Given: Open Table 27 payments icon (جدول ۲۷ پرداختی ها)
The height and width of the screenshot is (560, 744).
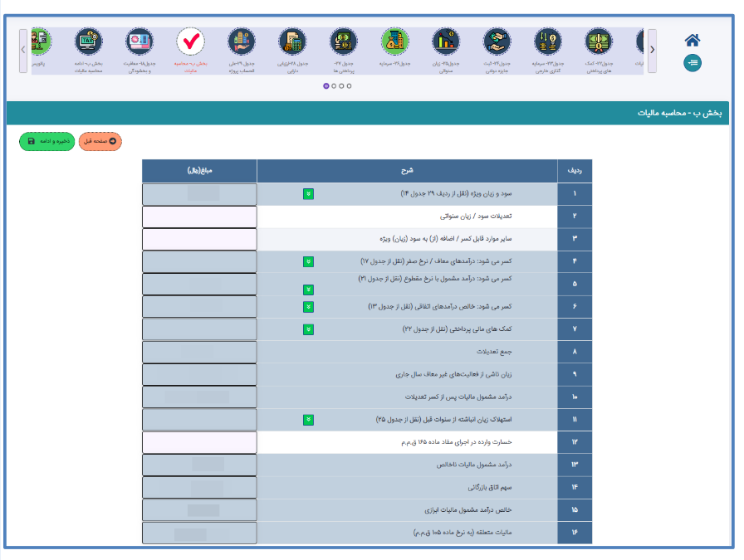Looking at the screenshot, I should coord(343,41).
